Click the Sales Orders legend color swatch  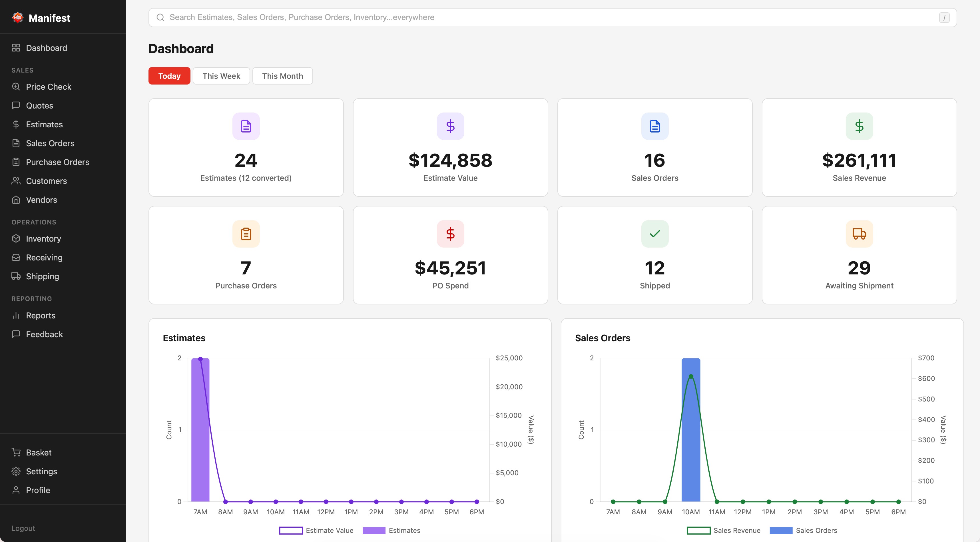pos(781,530)
